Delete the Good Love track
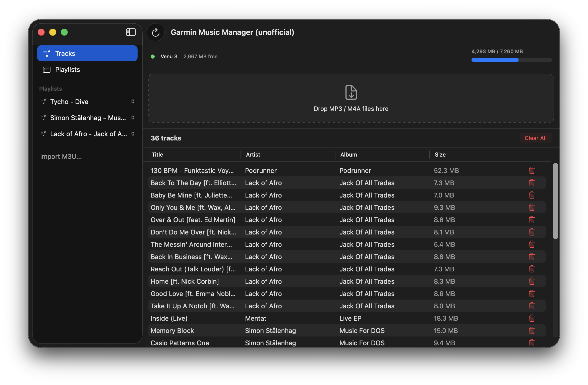The image size is (588, 385). [532, 294]
